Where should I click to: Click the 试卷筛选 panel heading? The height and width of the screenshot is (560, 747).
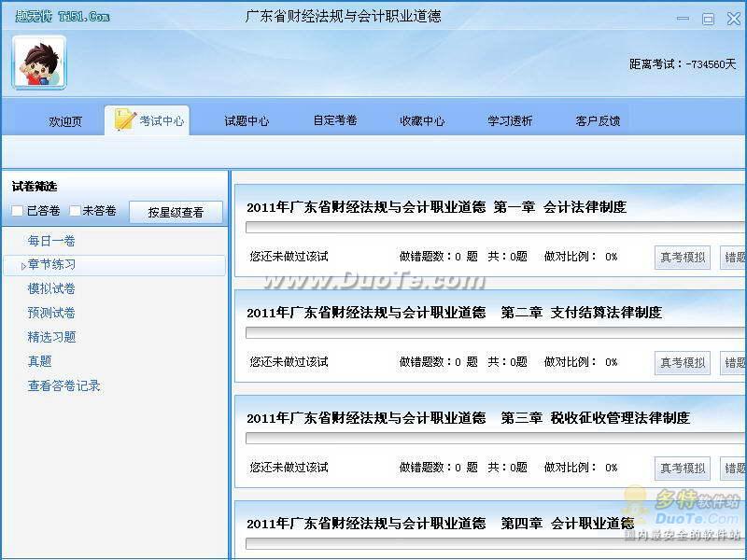click(35, 187)
